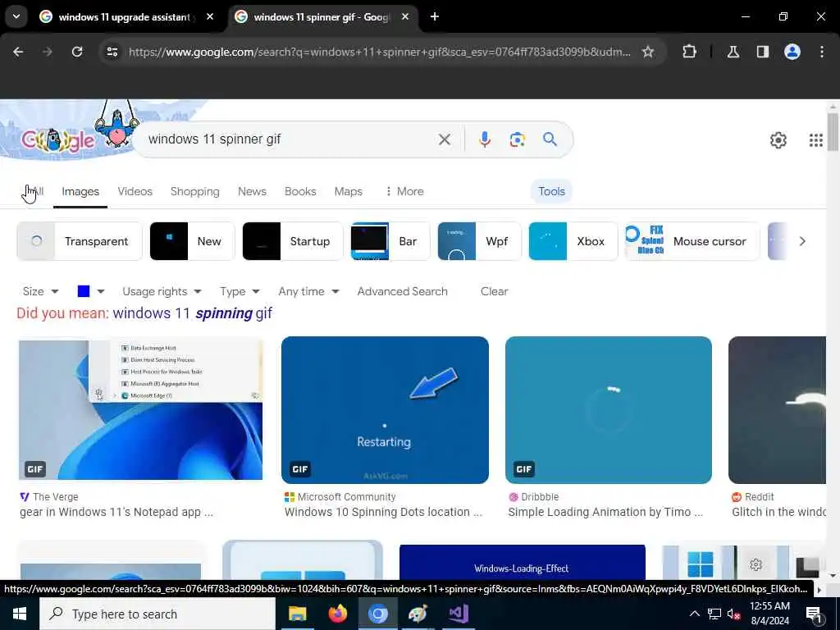Open the blue color filter dropdown

click(91, 291)
